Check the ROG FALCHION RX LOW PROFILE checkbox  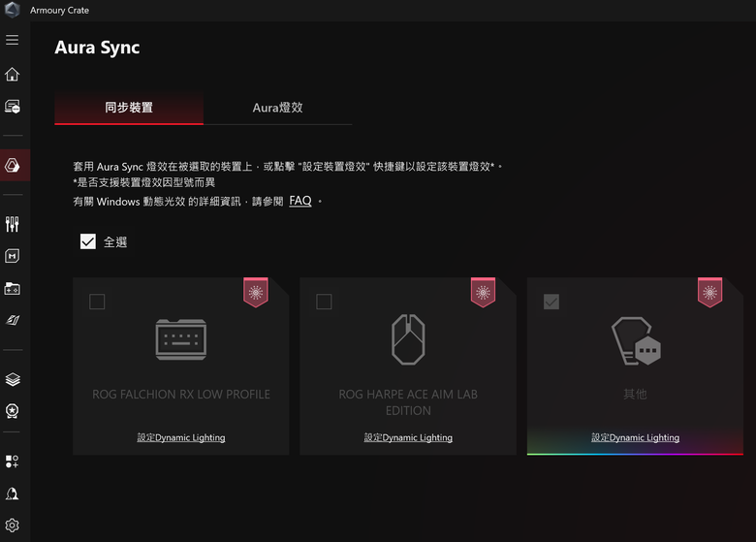[x=97, y=302]
